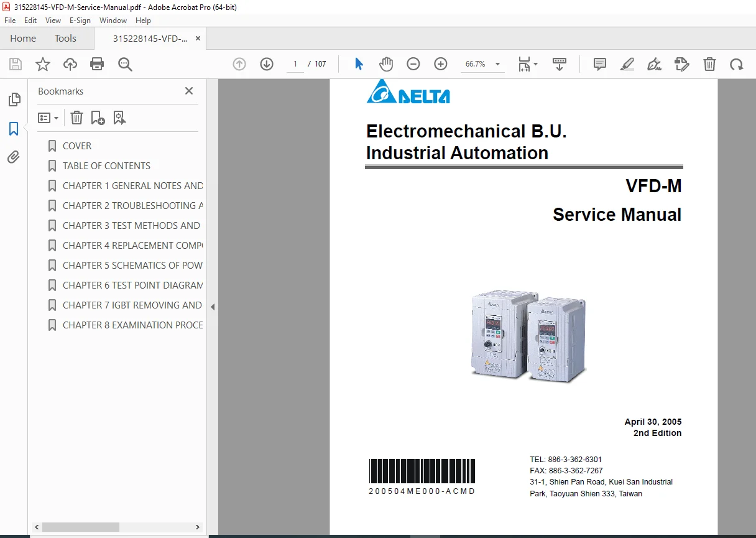The height and width of the screenshot is (538, 756).
Task: Click the VFD drive product image
Action: click(x=528, y=336)
